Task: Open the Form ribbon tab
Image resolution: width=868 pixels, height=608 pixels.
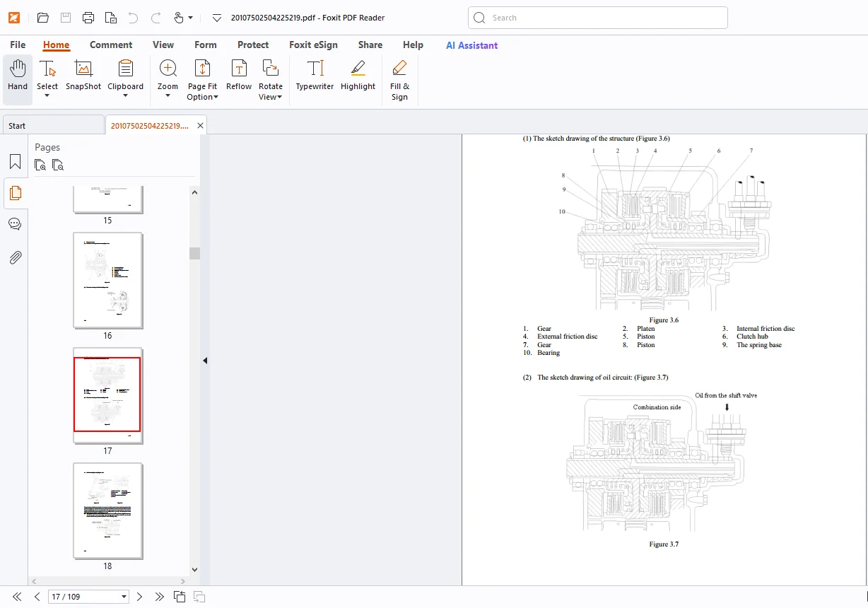Action: click(x=206, y=45)
